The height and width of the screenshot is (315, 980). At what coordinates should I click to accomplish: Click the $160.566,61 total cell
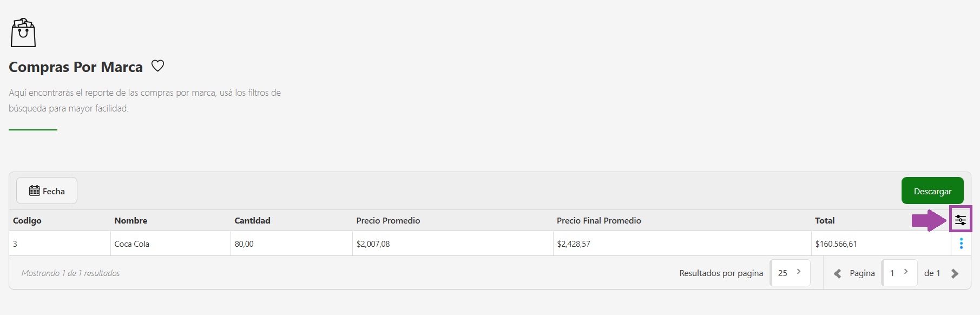coord(836,244)
